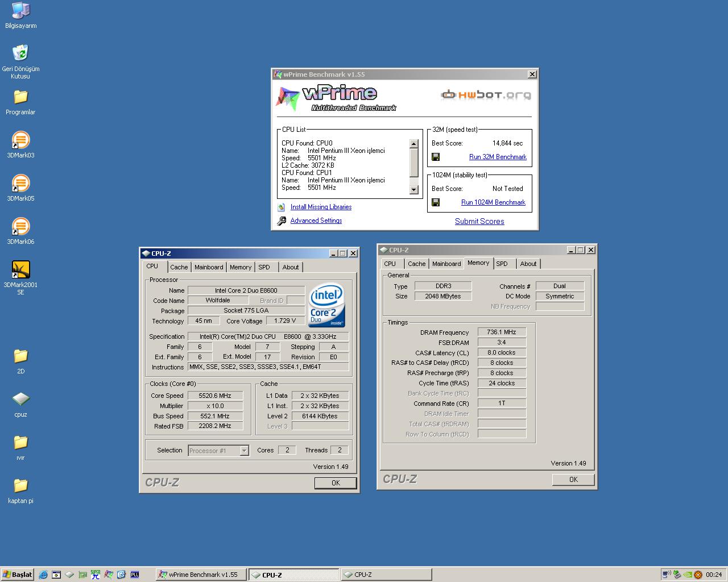Launch the 3DMark05 shortcut
728x582 pixels.
(20, 188)
